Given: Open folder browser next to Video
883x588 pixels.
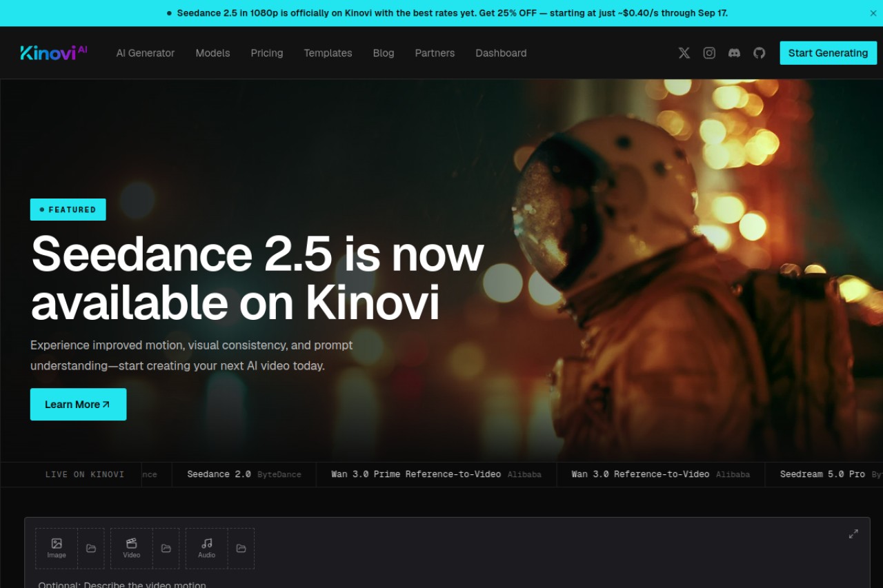Looking at the screenshot, I should coord(166,549).
